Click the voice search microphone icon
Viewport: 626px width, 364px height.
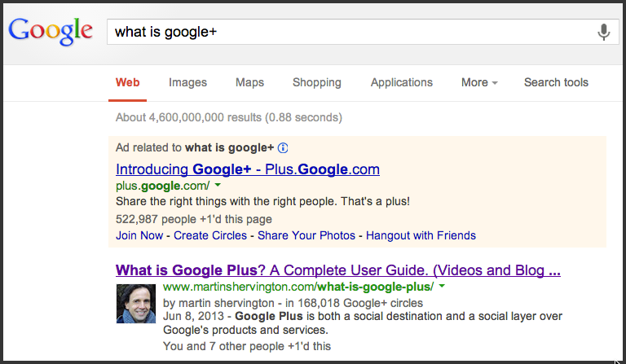[604, 32]
